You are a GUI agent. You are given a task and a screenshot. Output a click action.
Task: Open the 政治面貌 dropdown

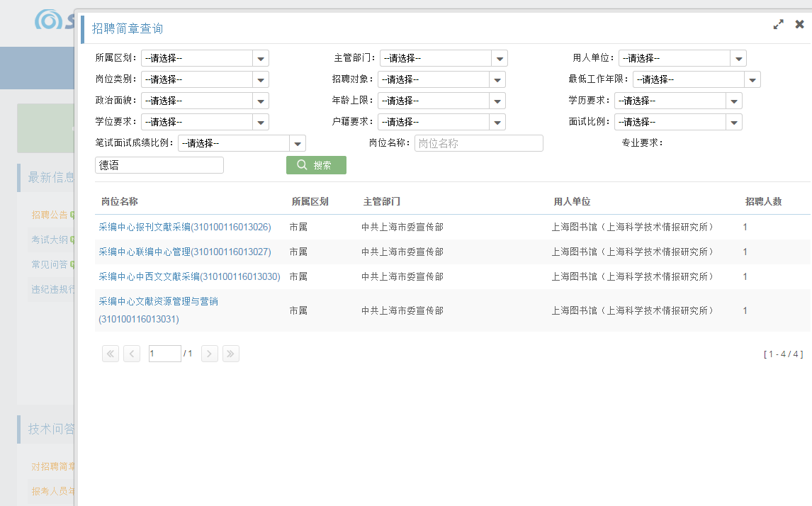[x=205, y=101]
